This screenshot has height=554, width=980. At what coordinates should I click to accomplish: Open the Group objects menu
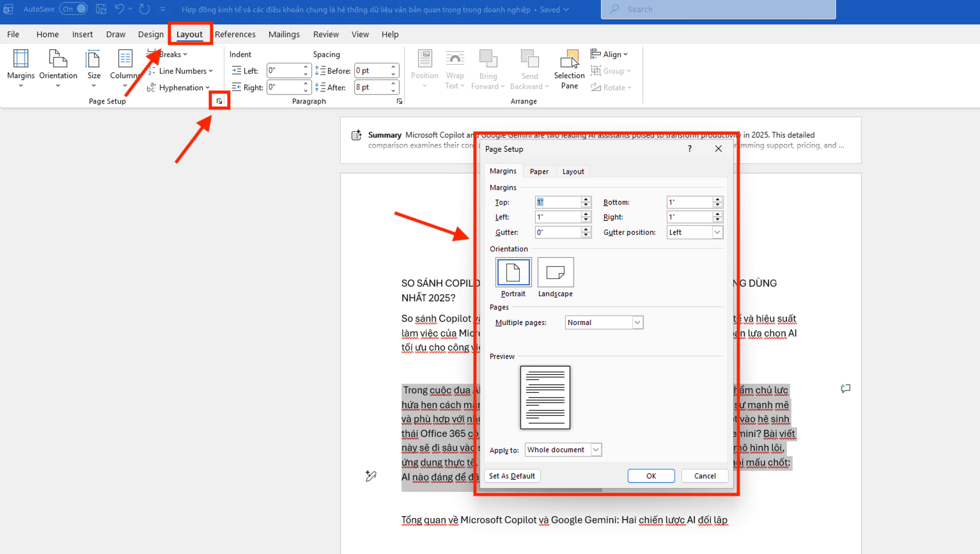tap(611, 71)
